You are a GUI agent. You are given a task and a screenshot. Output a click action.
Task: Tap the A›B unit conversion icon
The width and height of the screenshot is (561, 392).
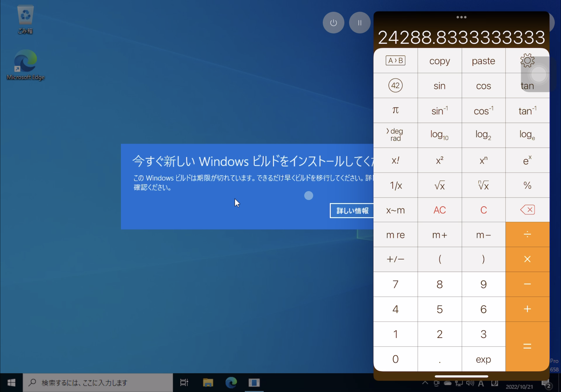click(395, 60)
